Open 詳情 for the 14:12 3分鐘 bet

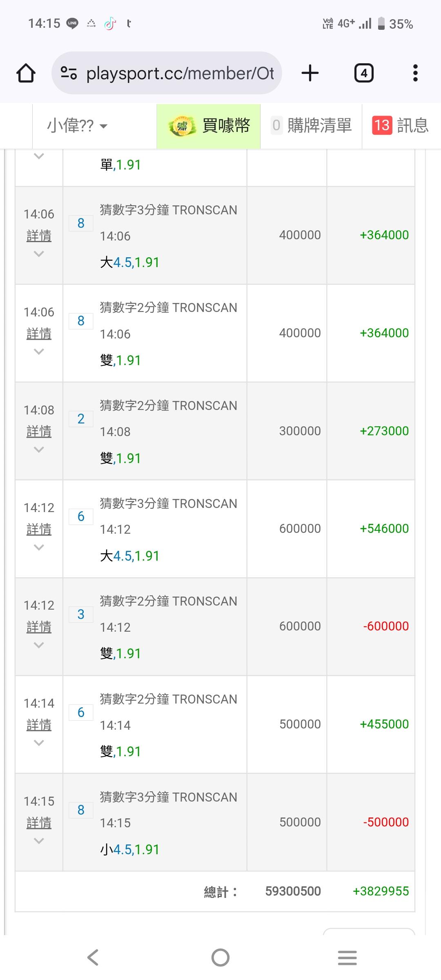point(39,529)
